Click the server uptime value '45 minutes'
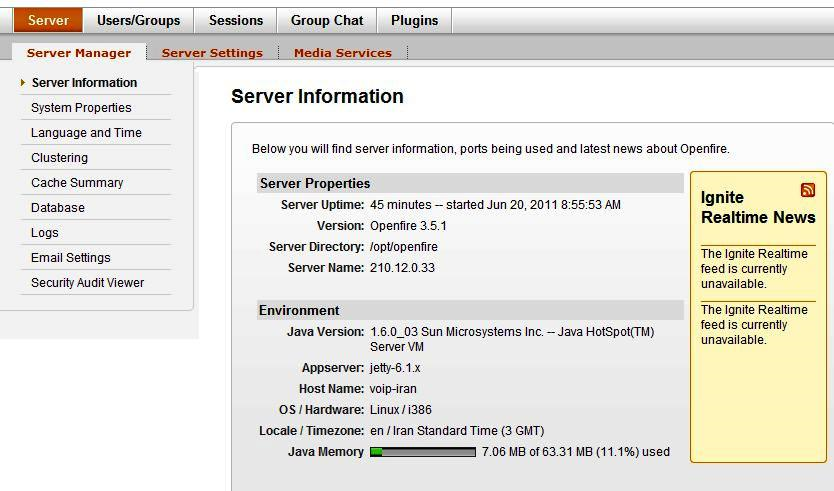The height and width of the screenshot is (491, 834). click(x=401, y=205)
